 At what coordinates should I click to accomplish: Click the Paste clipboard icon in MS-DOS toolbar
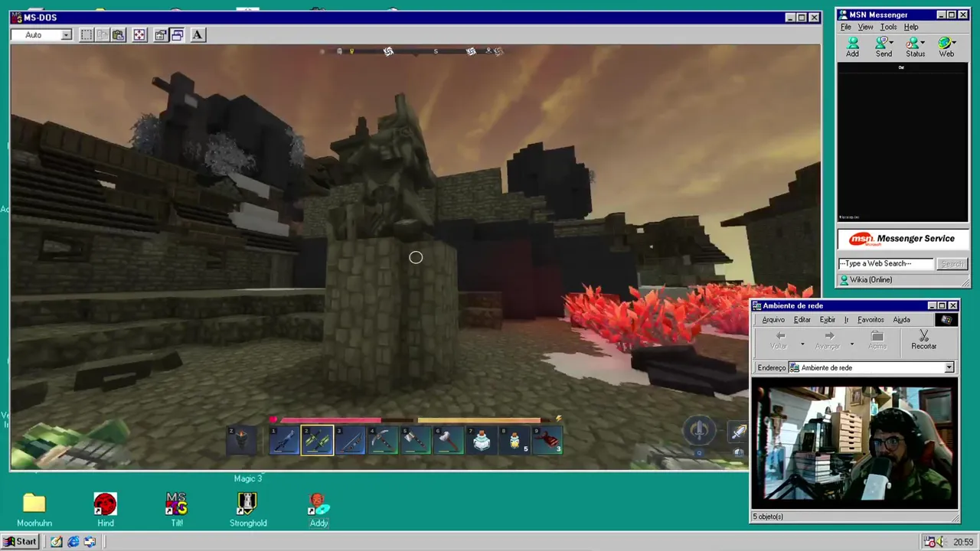click(118, 34)
